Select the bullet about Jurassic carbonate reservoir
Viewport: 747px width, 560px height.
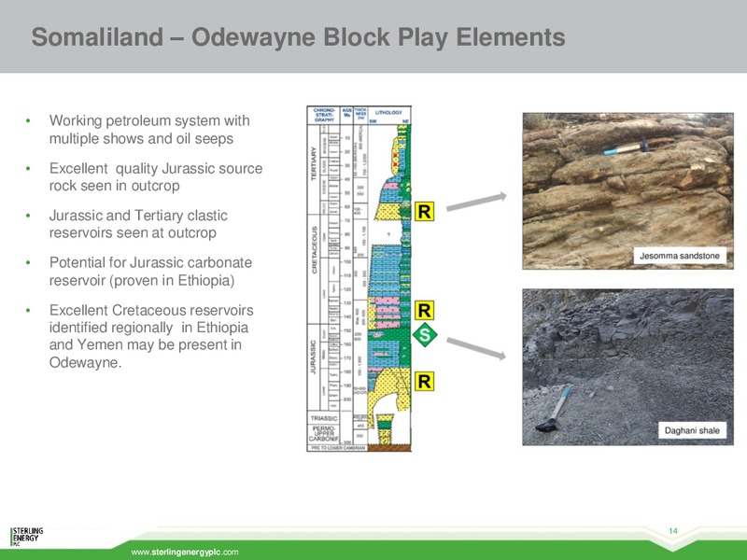[x=150, y=271]
